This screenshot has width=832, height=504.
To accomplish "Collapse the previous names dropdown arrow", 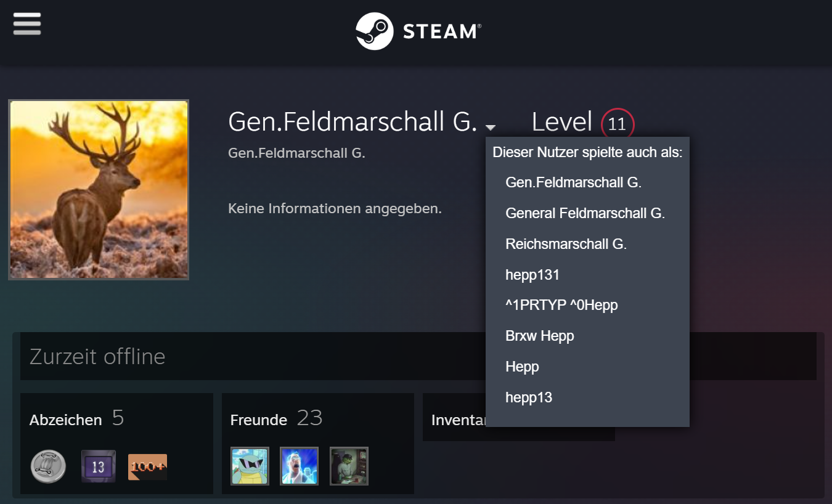I will tap(491, 128).
